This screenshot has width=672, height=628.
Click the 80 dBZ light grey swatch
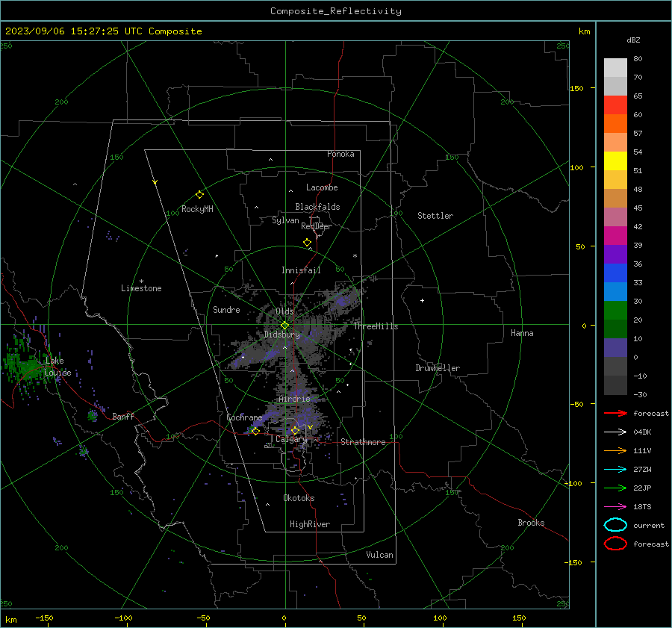coord(615,67)
